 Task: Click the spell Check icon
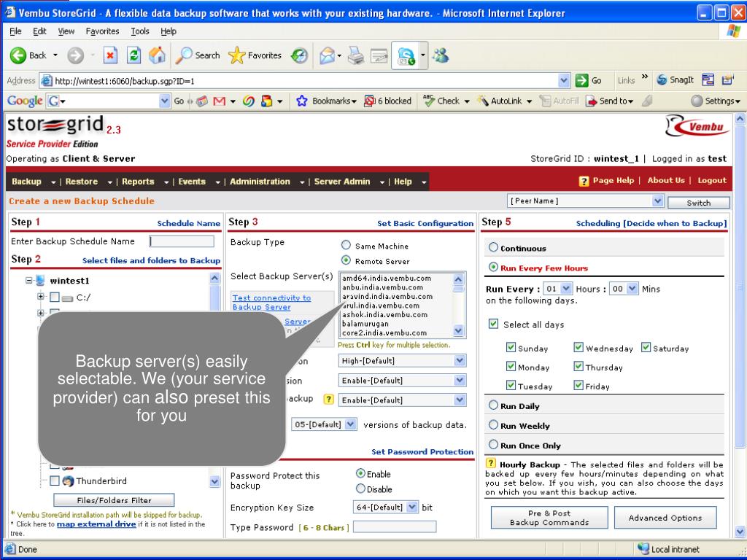429,101
